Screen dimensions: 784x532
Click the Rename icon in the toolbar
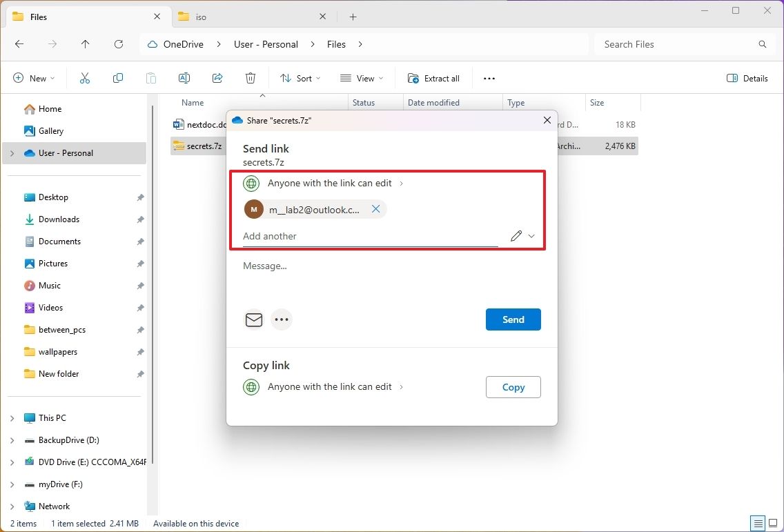(x=184, y=78)
